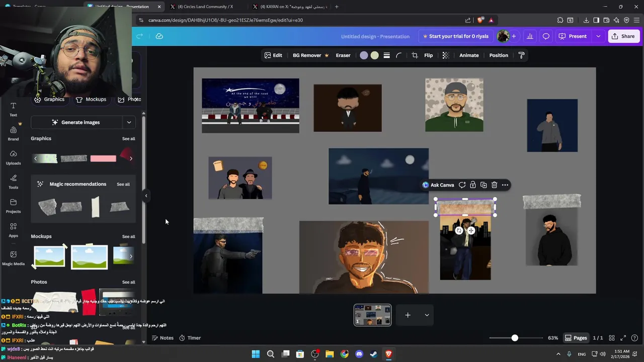Screen dimensions: 644x362
Task: Open the Magic Media sidebar panel
Action: click(13, 258)
